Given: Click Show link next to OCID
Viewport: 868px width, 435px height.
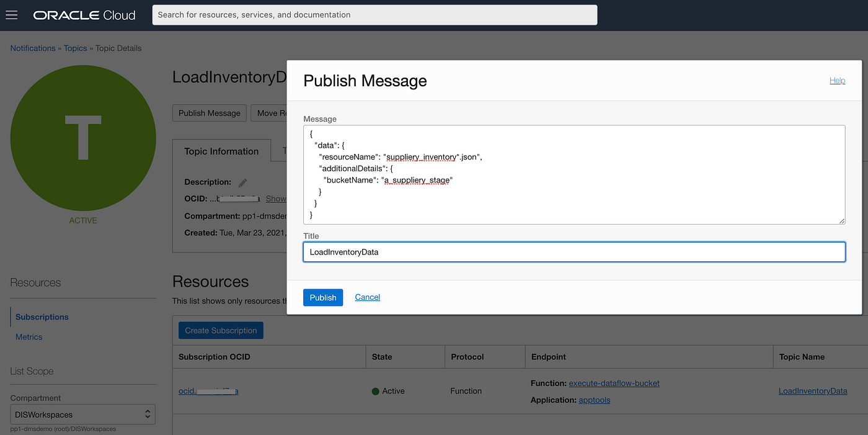Looking at the screenshot, I should click(x=276, y=199).
